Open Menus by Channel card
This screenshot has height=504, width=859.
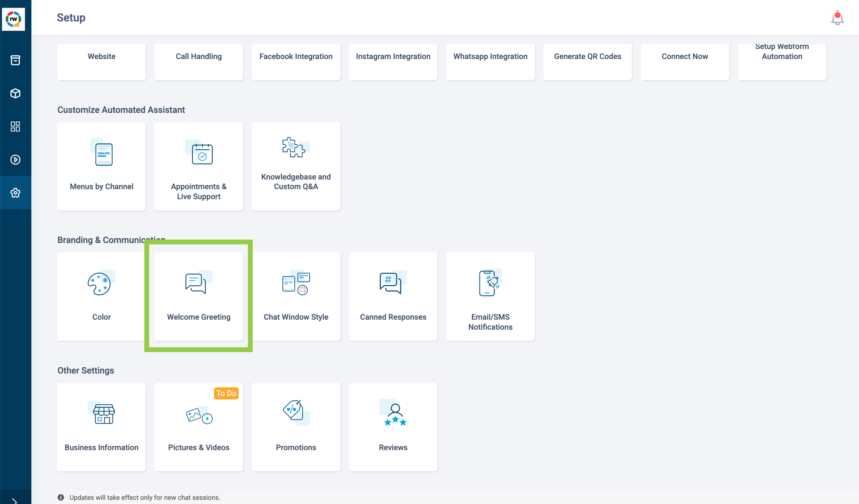point(102,166)
